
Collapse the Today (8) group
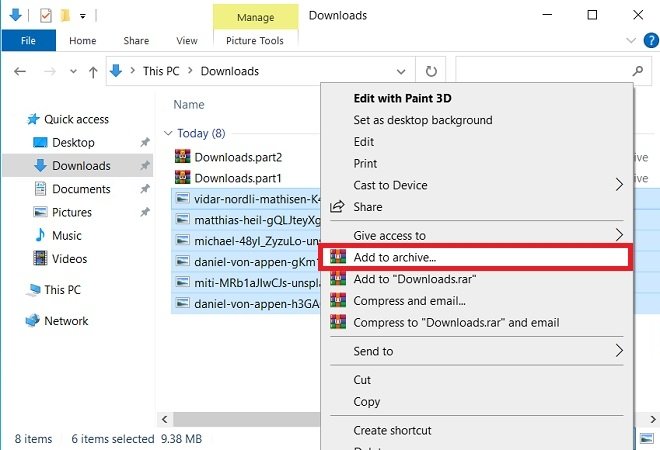168,133
